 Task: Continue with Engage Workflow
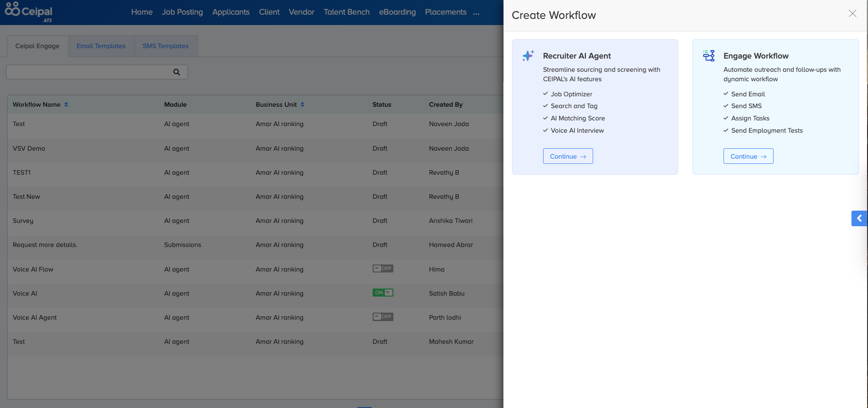(748, 156)
